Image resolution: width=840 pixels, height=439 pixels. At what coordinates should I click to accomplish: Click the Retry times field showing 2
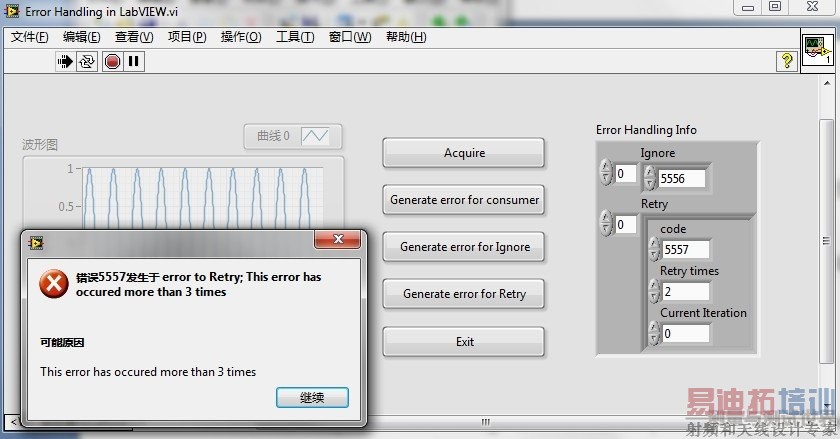tap(685, 291)
